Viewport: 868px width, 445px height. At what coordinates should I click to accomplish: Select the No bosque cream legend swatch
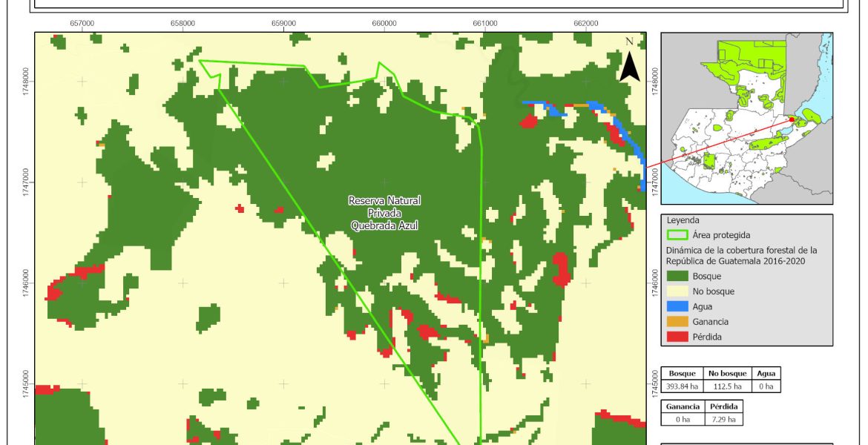point(678,291)
